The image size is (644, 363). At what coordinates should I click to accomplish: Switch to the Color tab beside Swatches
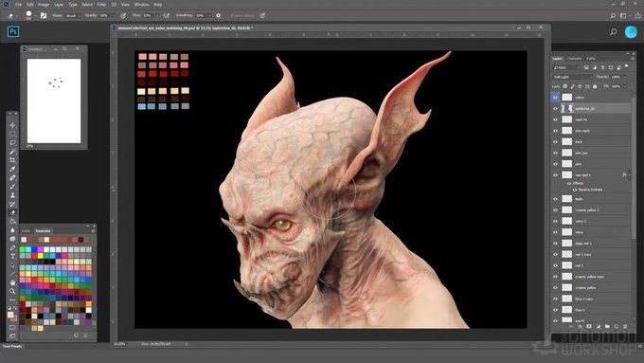pyautogui.click(x=26, y=231)
